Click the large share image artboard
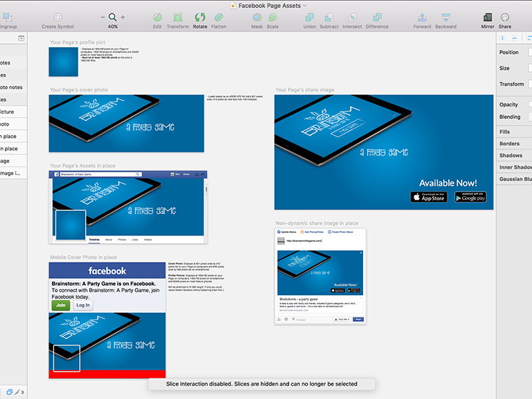 pyautogui.click(x=384, y=152)
